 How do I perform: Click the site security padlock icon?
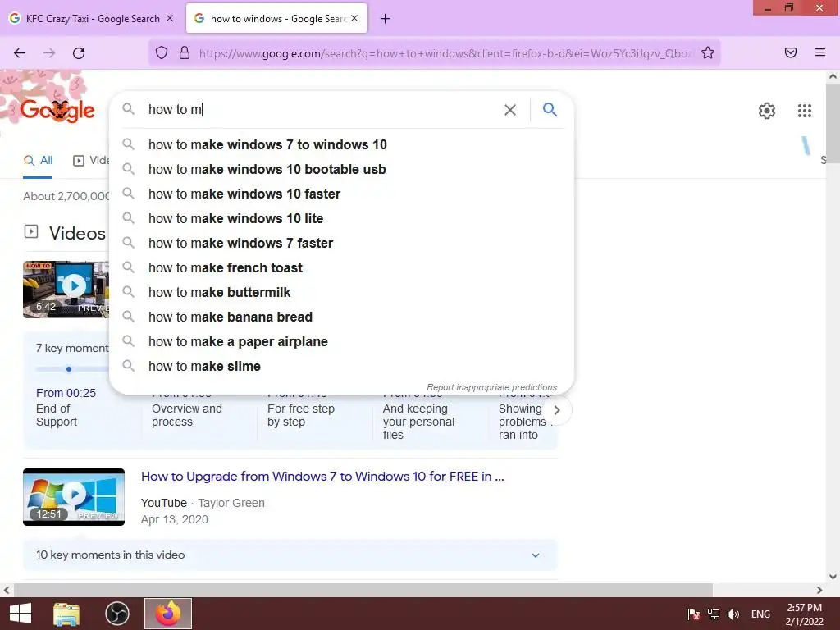185,52
